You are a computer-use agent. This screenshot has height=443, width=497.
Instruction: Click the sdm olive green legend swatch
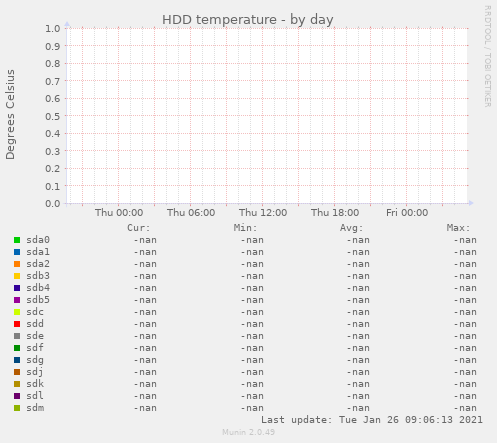(x=17, y=408)
